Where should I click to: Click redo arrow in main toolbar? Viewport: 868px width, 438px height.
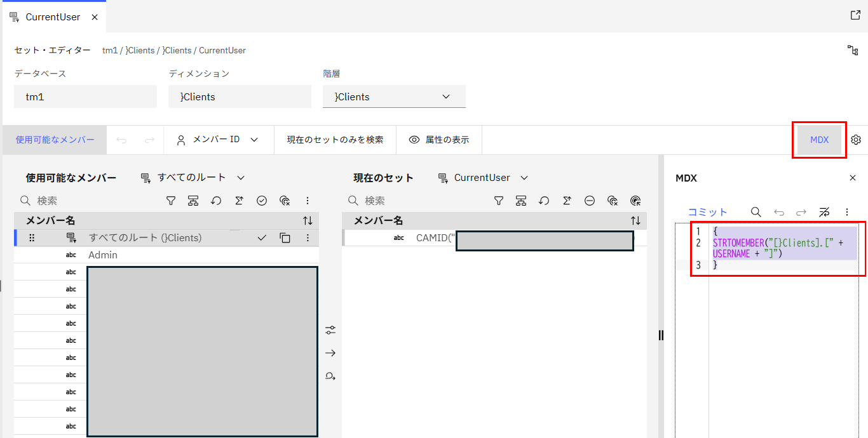pos(149,140)
